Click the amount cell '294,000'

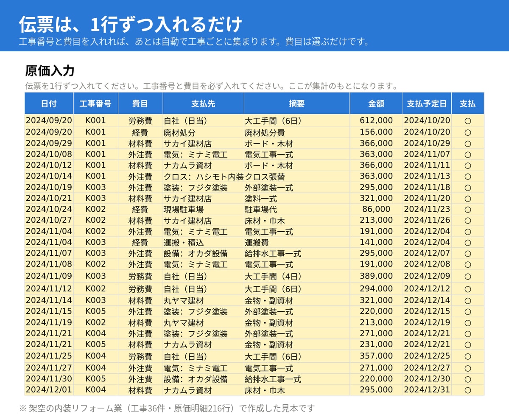376,288
